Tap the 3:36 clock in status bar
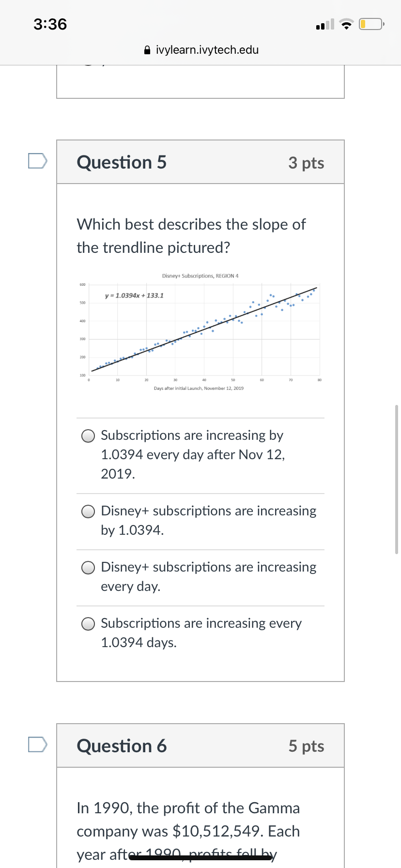This screenshot has width=401, height=868. [x=50, y=24]
